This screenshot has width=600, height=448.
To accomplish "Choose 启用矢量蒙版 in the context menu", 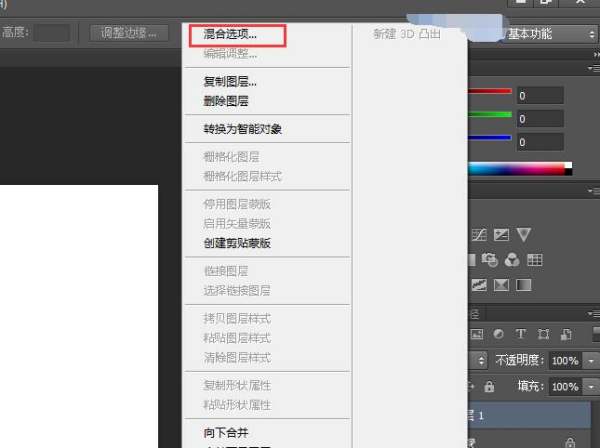I will point(237,223).
